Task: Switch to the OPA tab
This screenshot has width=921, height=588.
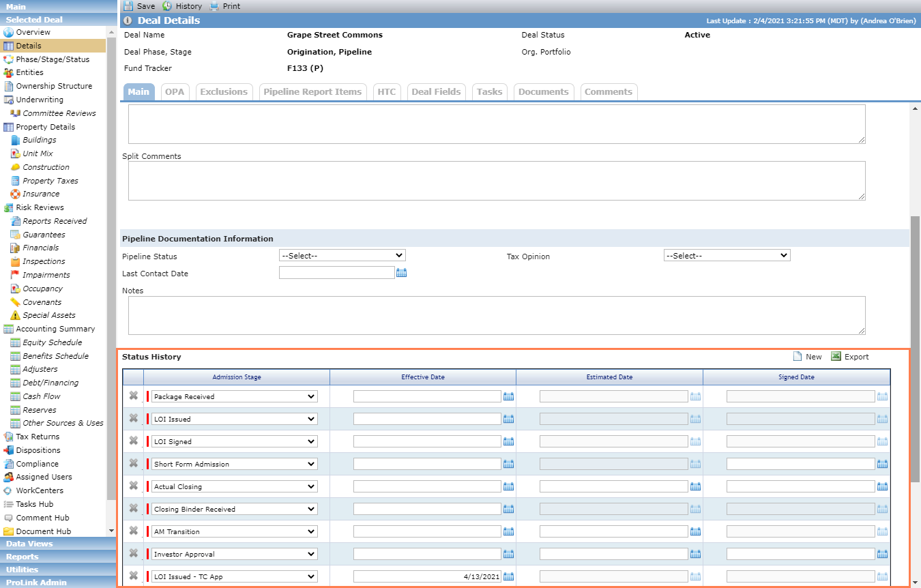Action: click(175, 91)
